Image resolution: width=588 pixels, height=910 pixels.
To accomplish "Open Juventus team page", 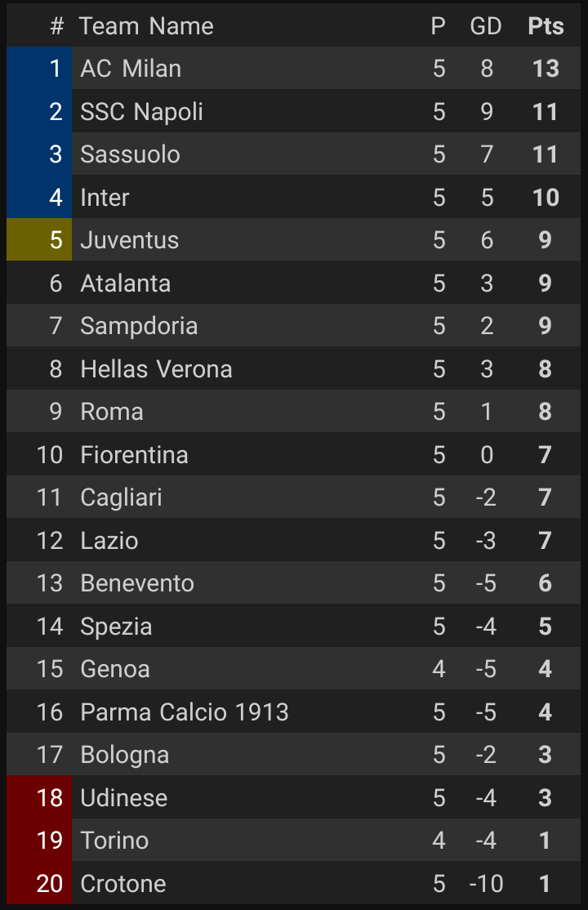I will 129,240.
